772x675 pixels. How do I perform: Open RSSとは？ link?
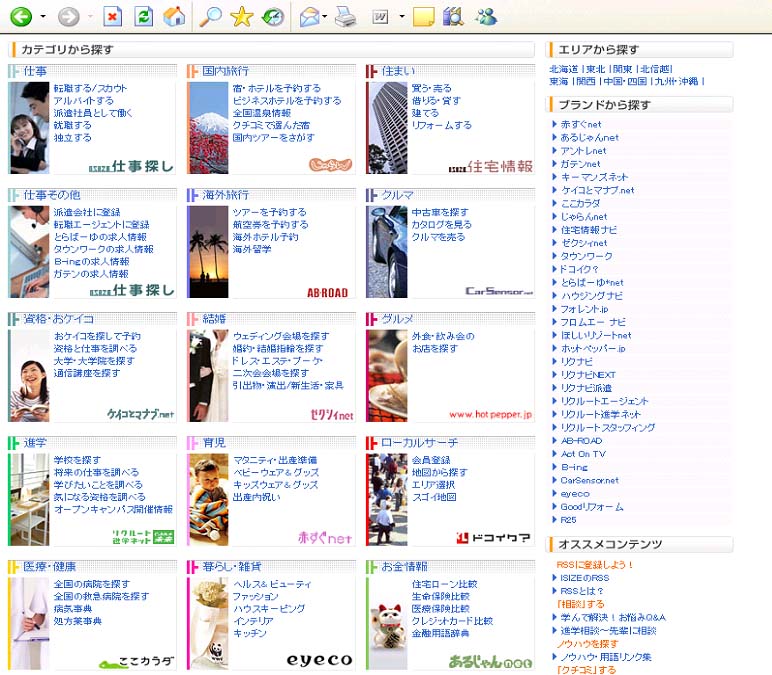(582, 591)
